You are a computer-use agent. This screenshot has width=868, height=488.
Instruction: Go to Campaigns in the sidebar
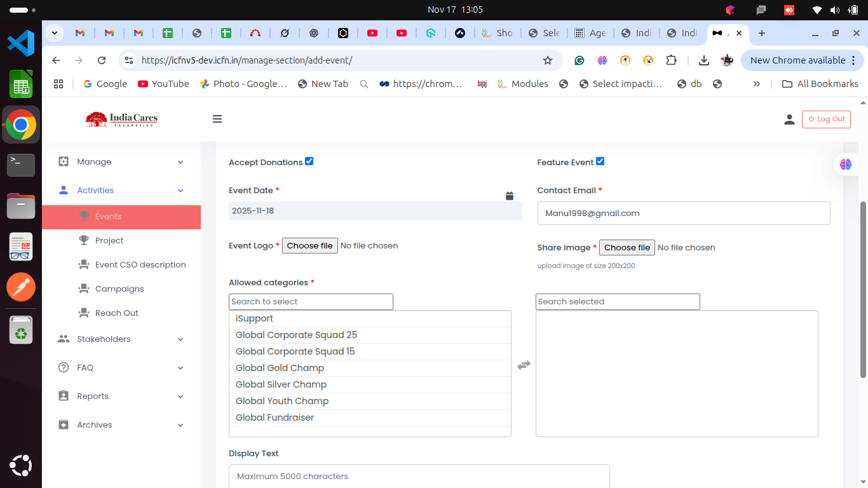coord(119,289)
